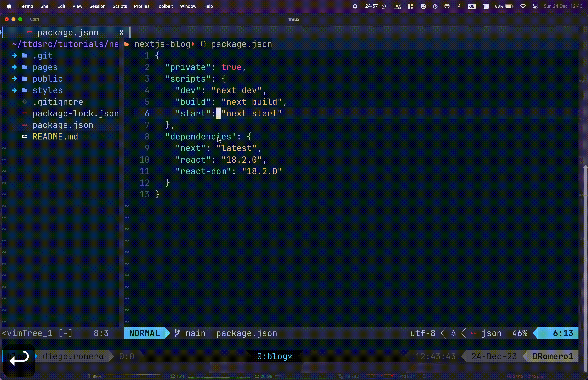Click the Grammarly menu bar icon
Image resolution: width=588 pixels, height=380 pixels.
[x=423, y=7]
